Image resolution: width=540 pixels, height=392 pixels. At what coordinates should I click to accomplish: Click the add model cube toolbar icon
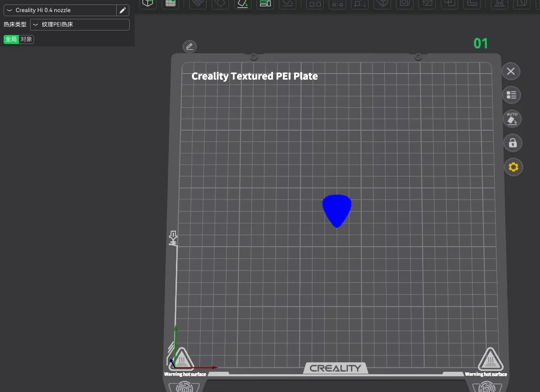tap(148, 3)
